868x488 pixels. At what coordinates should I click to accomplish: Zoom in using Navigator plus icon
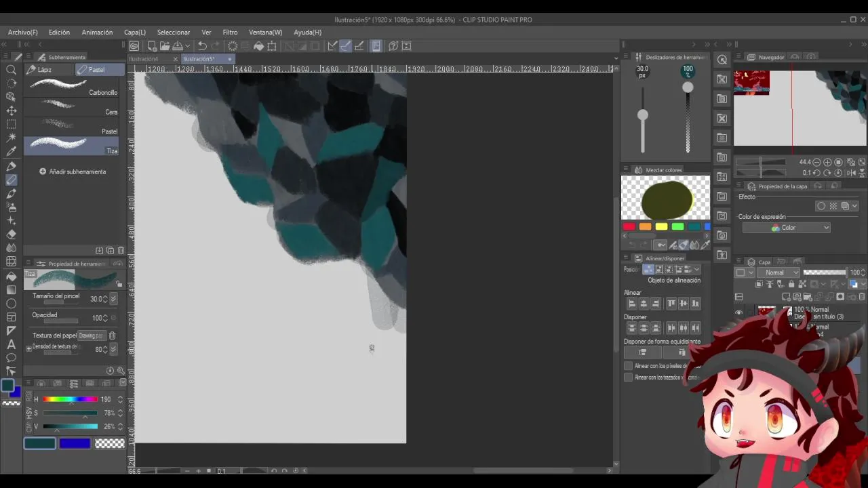[828, 162]
